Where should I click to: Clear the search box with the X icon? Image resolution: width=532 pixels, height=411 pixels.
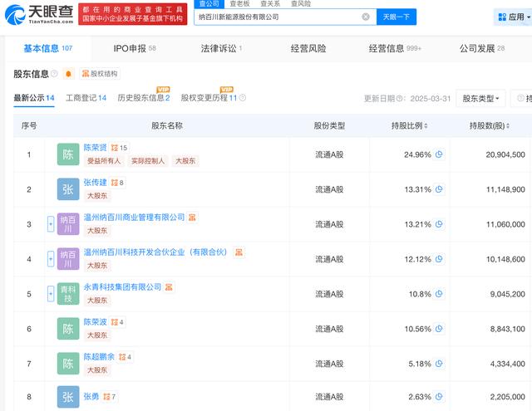click(366, 17)
